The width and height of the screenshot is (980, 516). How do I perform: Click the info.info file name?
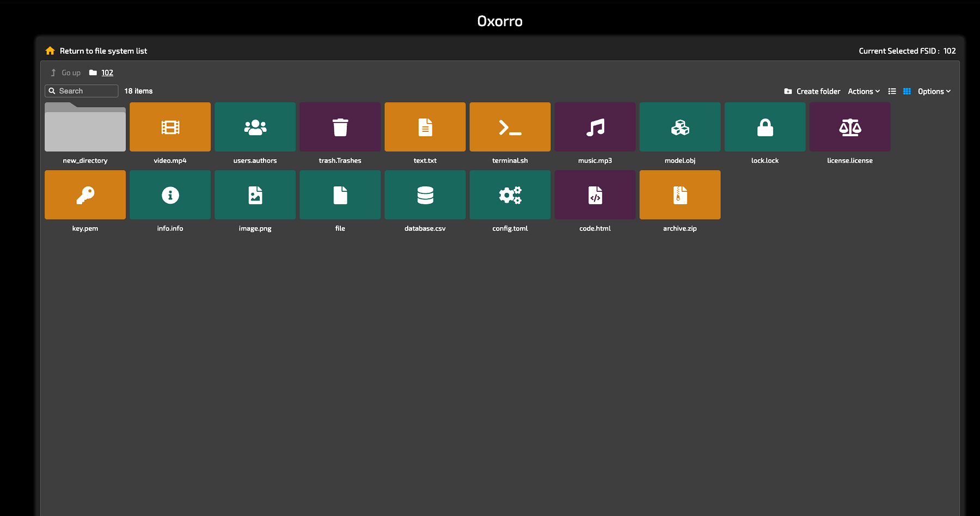click(x=170, y=229)
